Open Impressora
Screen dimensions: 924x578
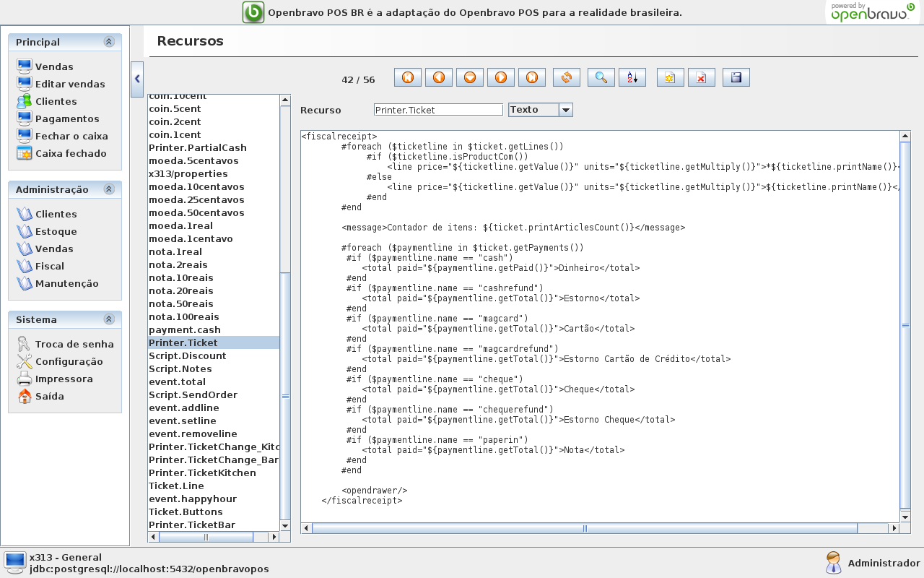tap(54, 379)
